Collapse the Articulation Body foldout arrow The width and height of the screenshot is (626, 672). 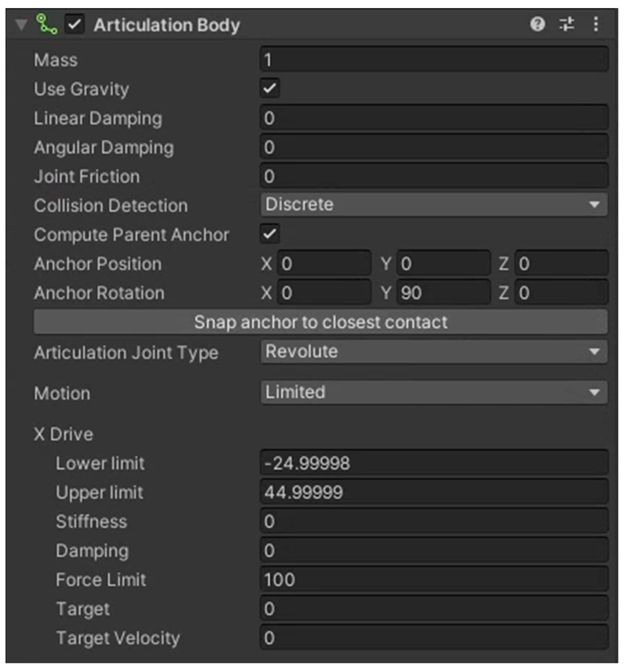(21, 25)
